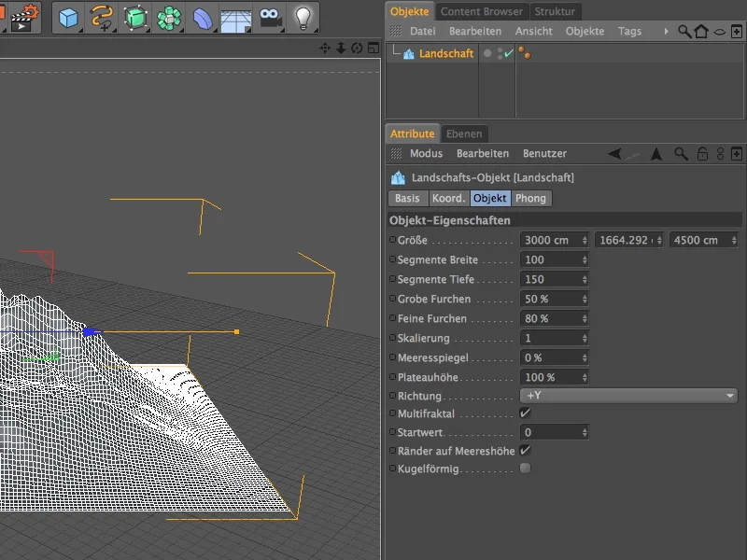Open the Richtung +Y dropdown

pos(628,396)
